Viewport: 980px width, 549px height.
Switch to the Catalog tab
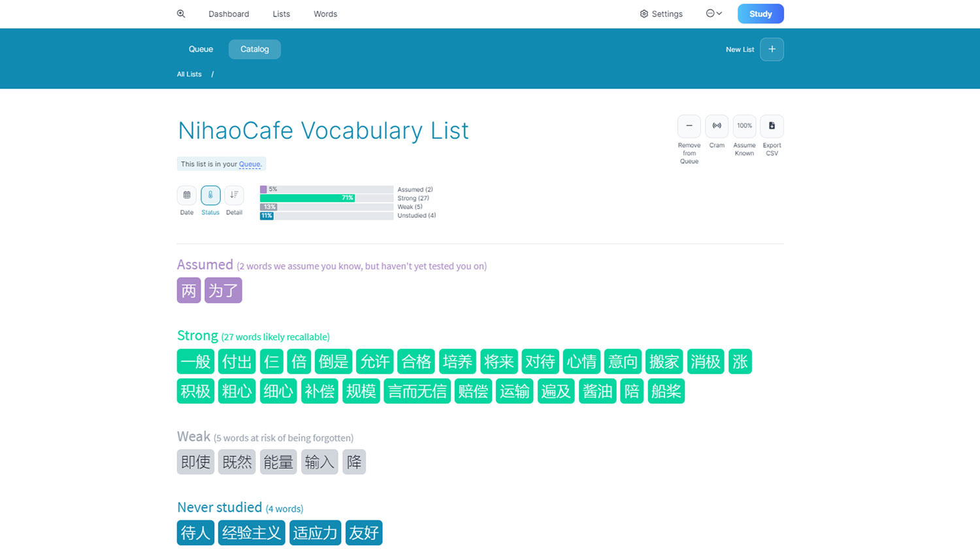[254, 49]
